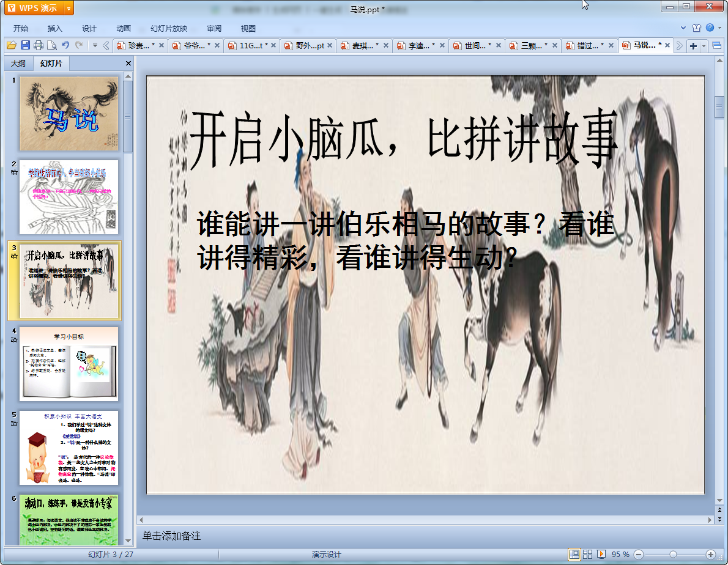Screen dimensions: 728x565
Task: Zoom in with the plus button
Action: 710,555
